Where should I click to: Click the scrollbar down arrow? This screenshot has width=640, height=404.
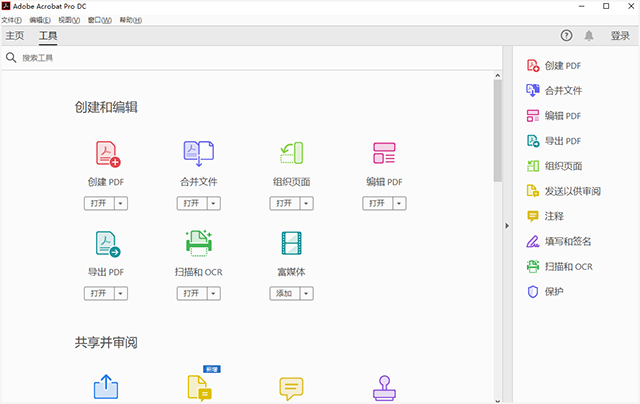(x=497, y=400)
